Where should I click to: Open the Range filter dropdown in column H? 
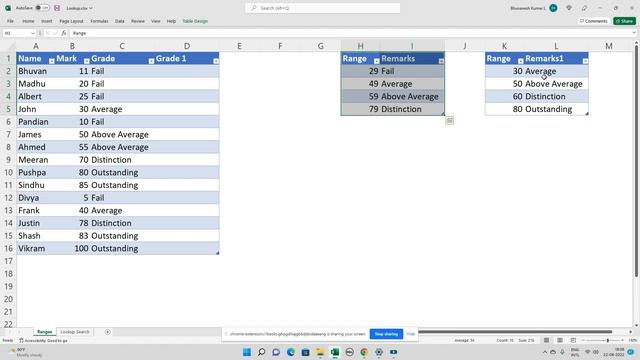(x=376, y=61)
